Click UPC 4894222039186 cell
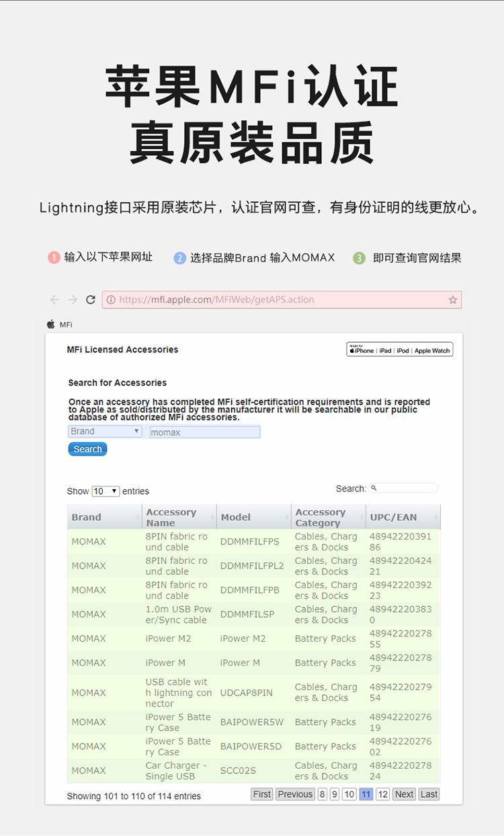This screenshot has width=504, height=836. coord(401,542)
